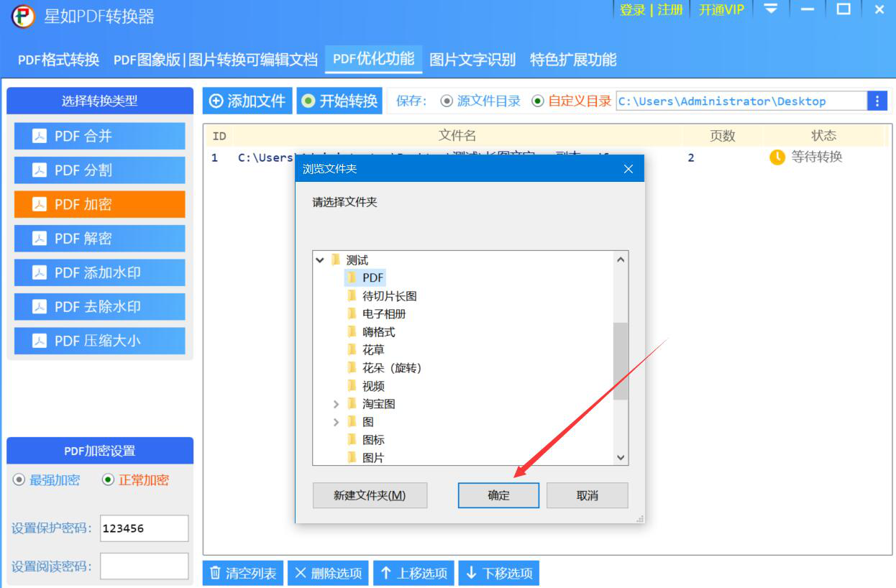Screen dimensions: 896x588
Task: Expand the 淘宝图 folder node
Action: tap(336, 404)
